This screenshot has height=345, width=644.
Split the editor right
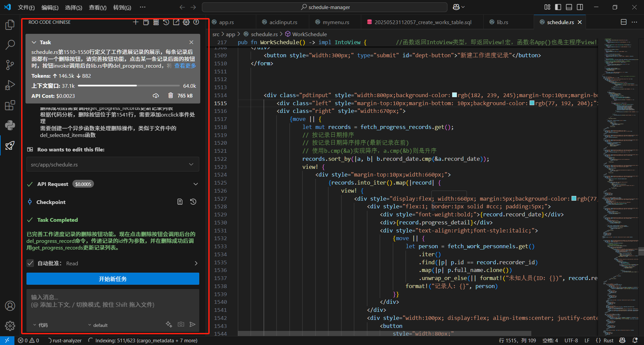pyautogui.click(x=624, y=22)
